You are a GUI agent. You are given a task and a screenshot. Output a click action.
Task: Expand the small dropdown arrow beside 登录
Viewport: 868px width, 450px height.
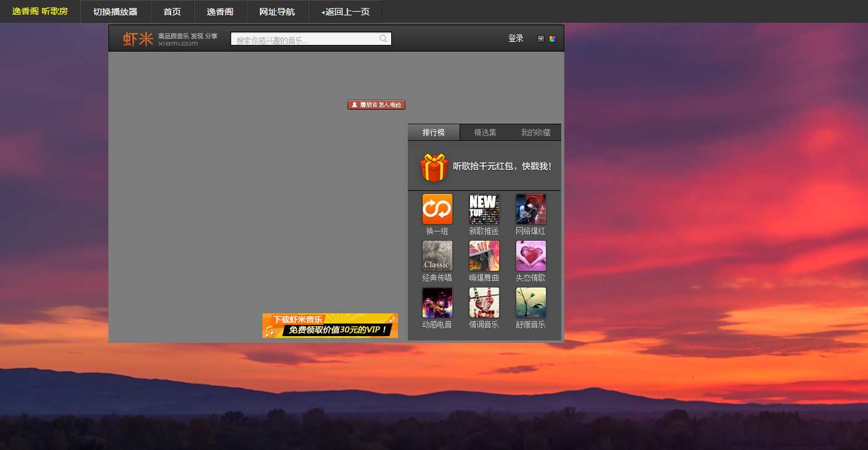(x=541, y=39)
